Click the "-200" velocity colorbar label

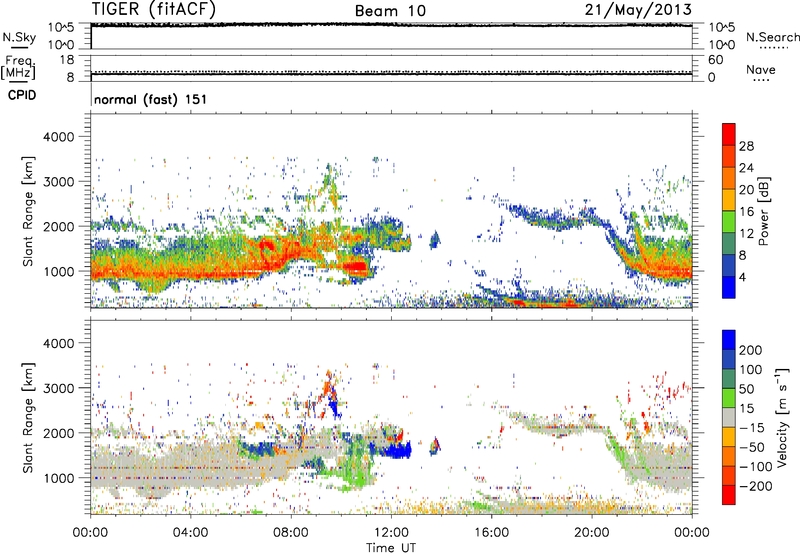click(755, 486)
